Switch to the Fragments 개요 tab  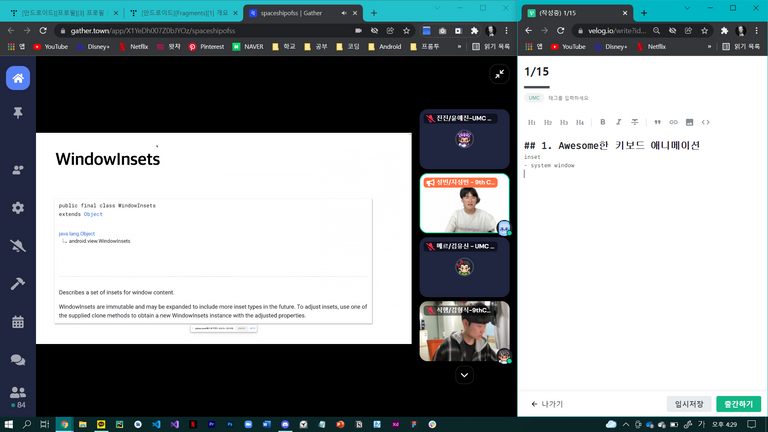(x=184, y=13)
